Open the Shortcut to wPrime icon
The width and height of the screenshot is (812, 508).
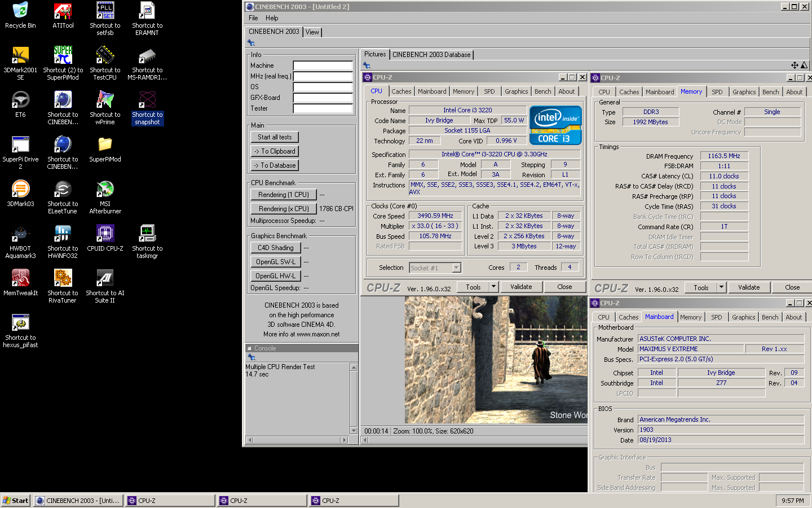[105, 108]
